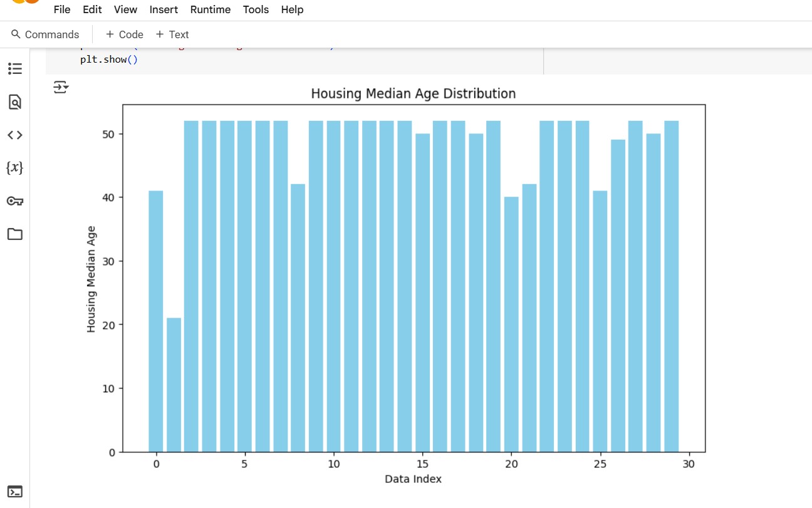The height and width of the screenshot is (508, 812).
Task: Open the Help menu
Action: [292, 9]
